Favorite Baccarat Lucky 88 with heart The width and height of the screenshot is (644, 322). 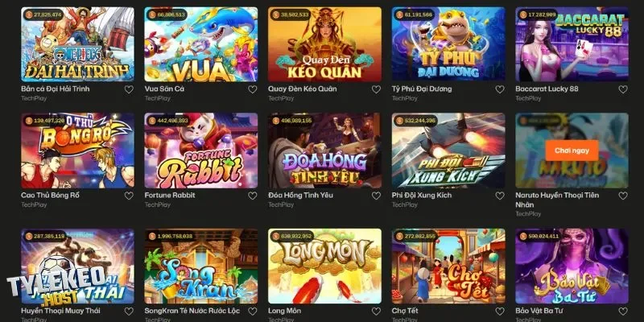click(623, 89)
